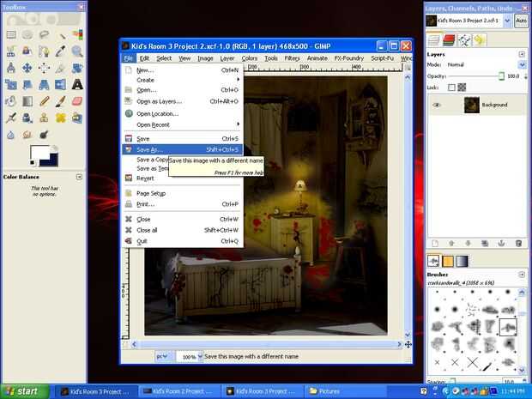Select the Eraser tool
This screenshot has width=532, height=399.
pos(77,101)
